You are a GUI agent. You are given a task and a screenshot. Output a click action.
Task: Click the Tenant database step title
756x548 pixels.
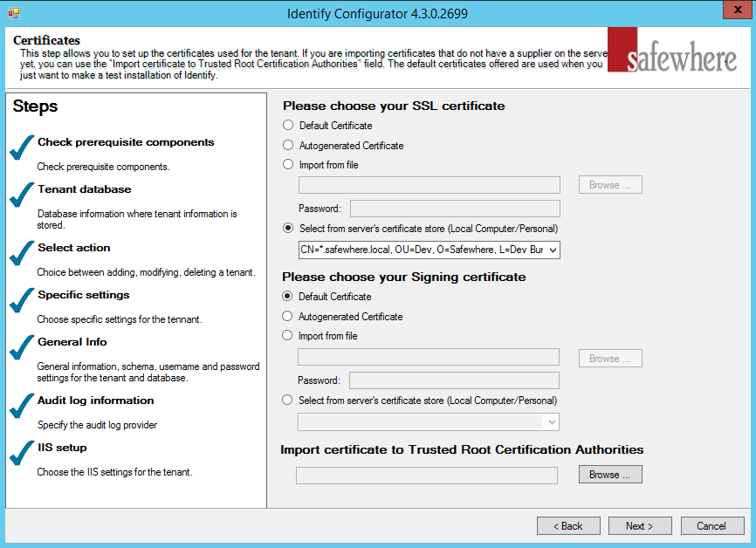[85, 189]
